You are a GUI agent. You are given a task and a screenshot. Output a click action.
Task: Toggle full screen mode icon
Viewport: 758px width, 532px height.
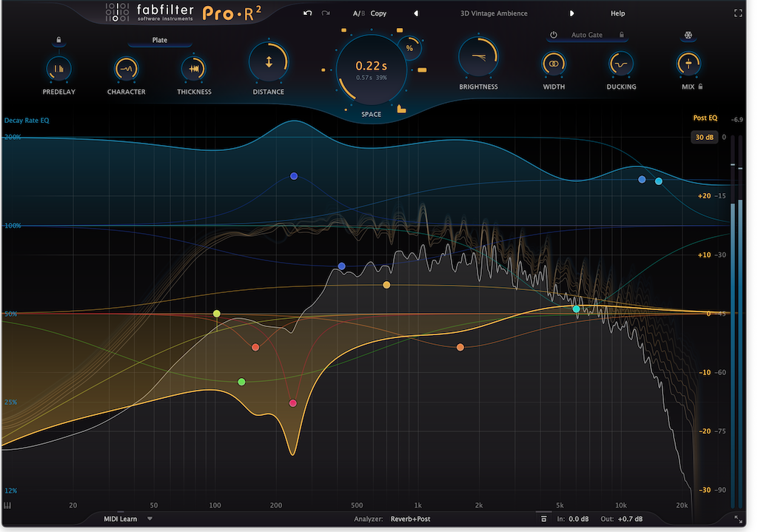[738, 13]
